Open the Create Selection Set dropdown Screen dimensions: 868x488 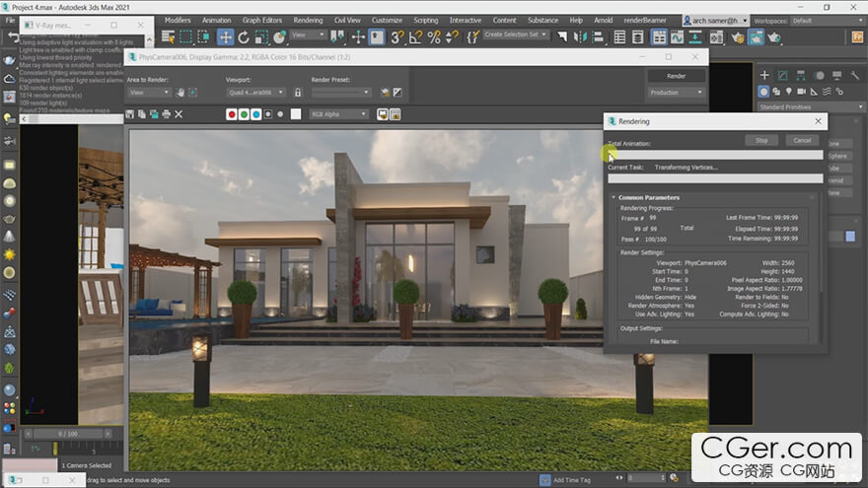click(x=516, y=35)
